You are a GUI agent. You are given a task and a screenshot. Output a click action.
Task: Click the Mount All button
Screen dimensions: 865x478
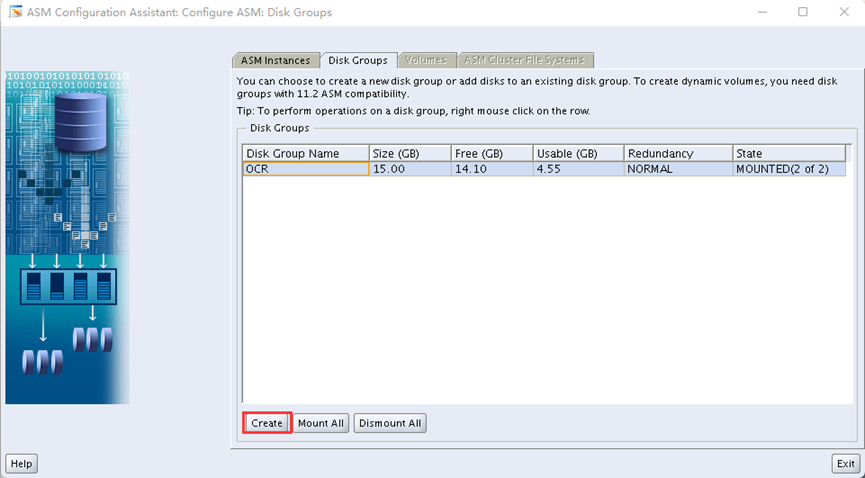(x=321, y=423)
